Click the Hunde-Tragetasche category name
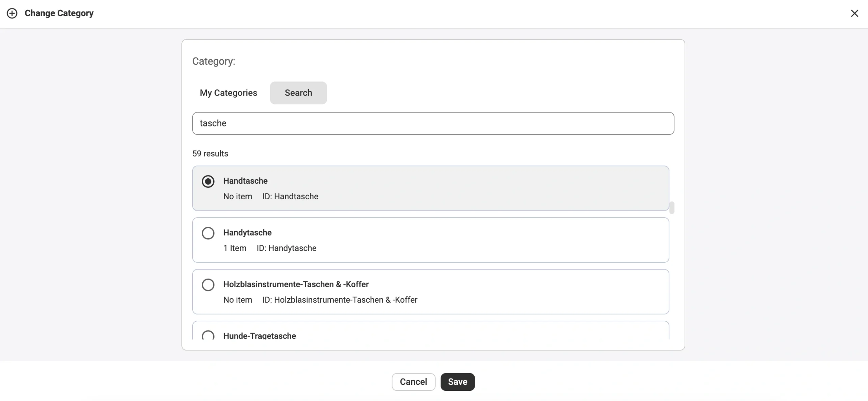The image size is (868, 401). [259, 336]
